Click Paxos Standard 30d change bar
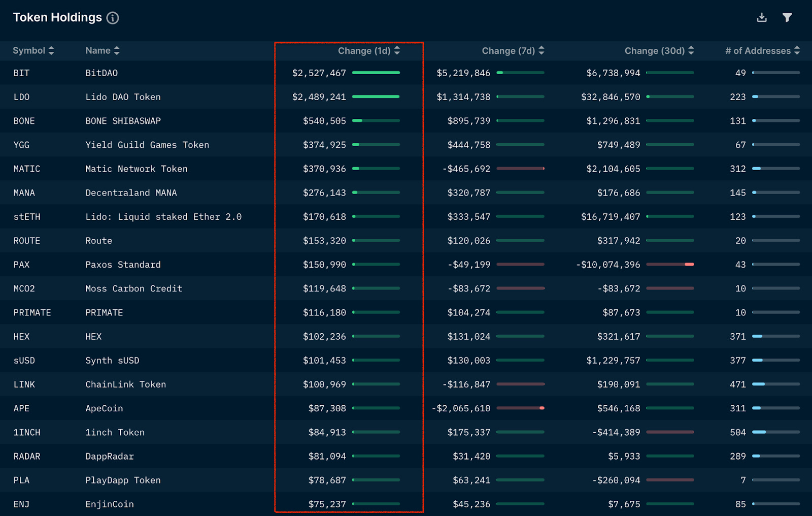The height and width of the screenshot is (516, 812). pos(670,264)
